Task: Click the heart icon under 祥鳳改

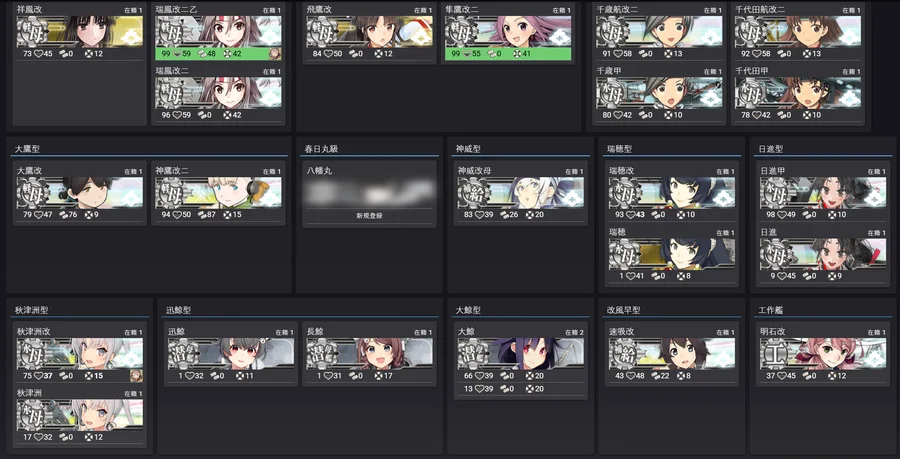Action: point(38,54)
